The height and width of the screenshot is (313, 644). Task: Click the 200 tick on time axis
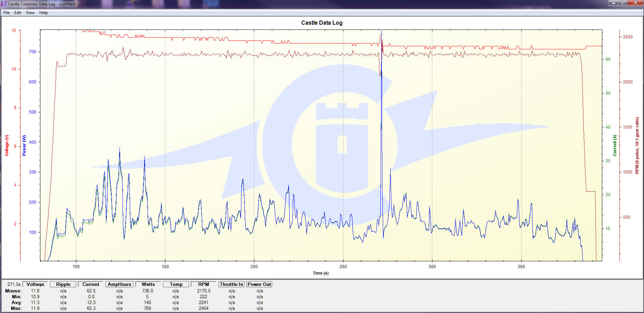click(x=254, y=266)
